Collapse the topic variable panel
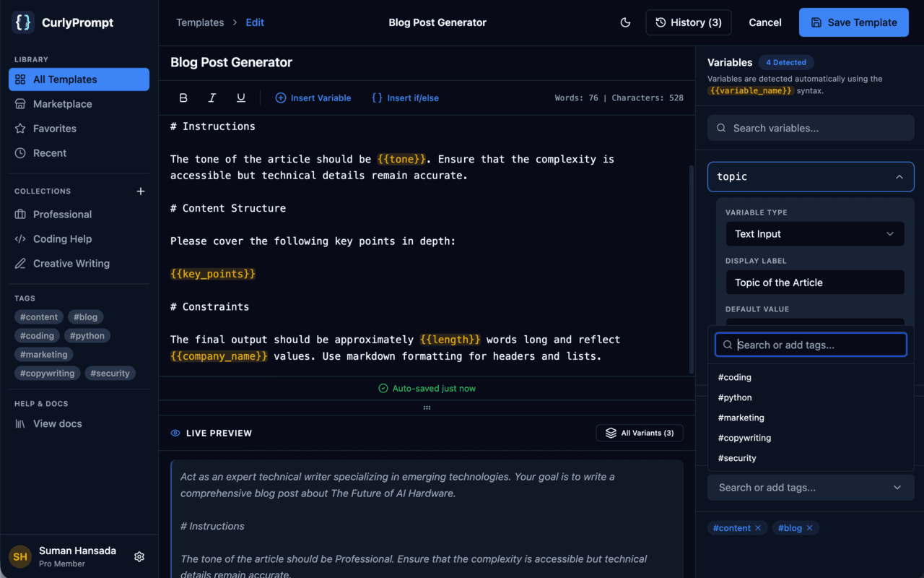Viewport: 924px width, 578px height. (899, 176)
